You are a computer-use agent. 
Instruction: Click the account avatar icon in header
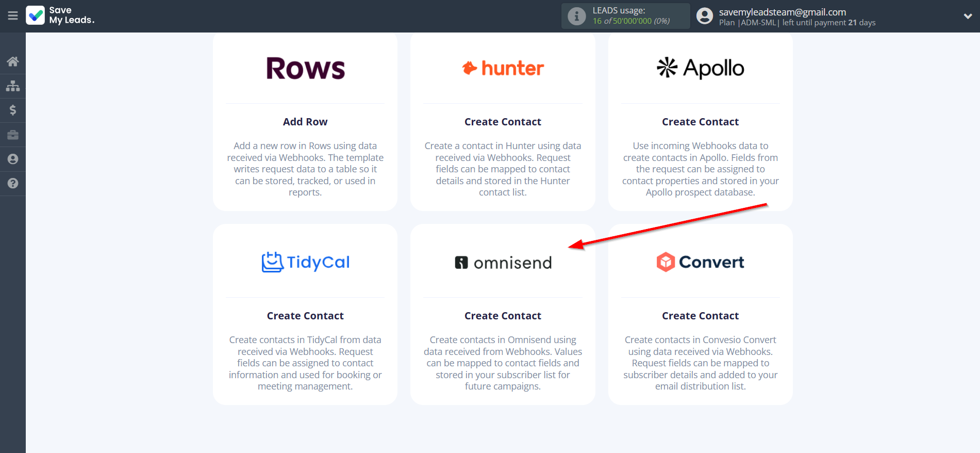pyautogui.click(x=704, y=16)
